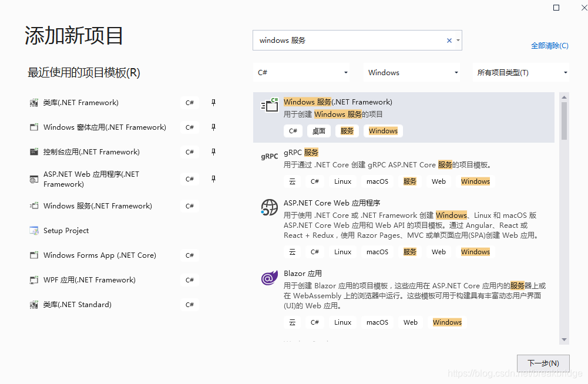This screenshot has height=384, width=588.
Task: Click the Windows Forms App (.NET Core) icon
Action: point(33,255)
